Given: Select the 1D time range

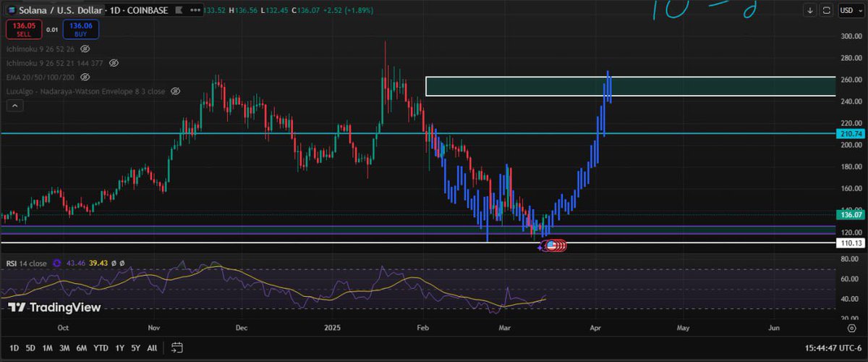Looking at the screenshot, I should pos(14,348).
